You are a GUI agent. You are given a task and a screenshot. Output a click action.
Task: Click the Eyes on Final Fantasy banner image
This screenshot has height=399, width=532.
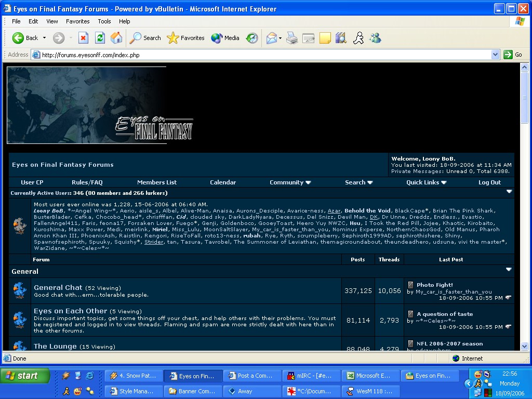tap(100, 105)
